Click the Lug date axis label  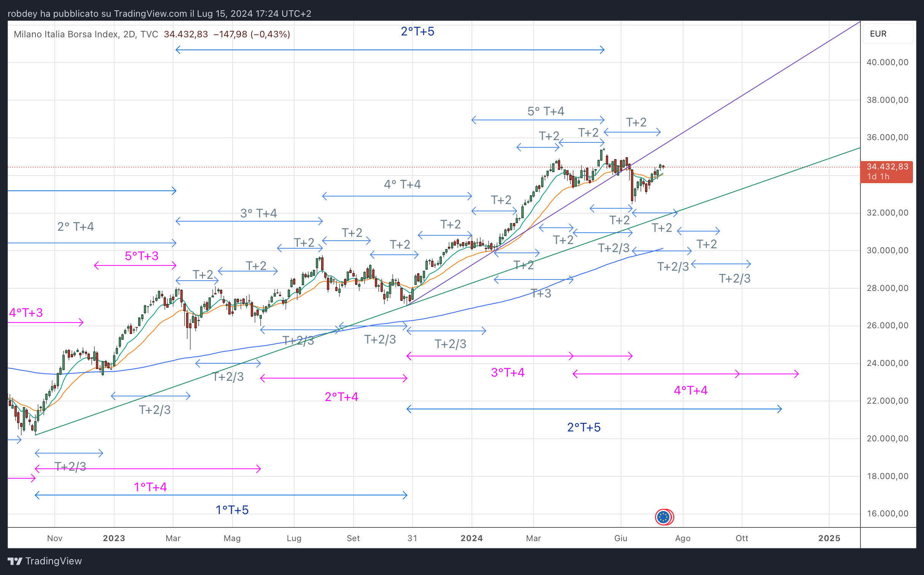point(294,538)
